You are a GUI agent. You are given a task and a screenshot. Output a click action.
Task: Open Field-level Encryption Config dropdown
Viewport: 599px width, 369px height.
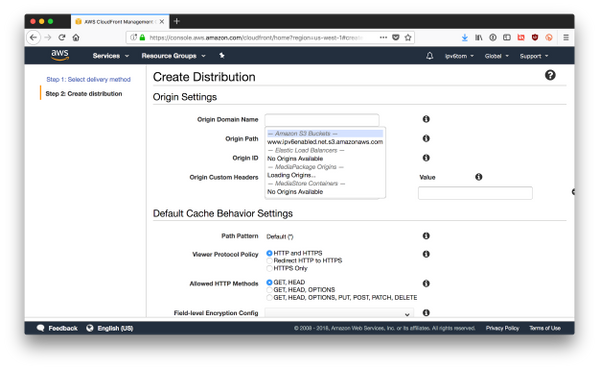(339, 313)
